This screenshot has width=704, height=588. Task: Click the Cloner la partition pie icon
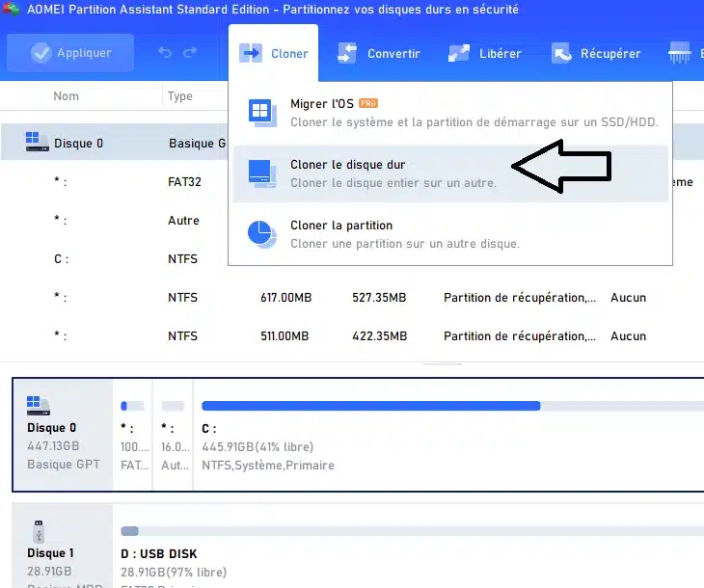click(x=261, y=234)
